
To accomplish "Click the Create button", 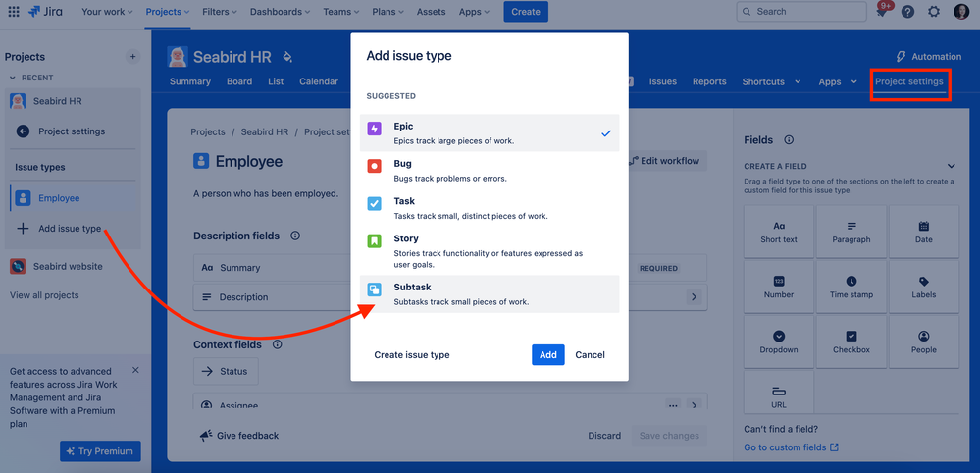I will click(526, 12).
